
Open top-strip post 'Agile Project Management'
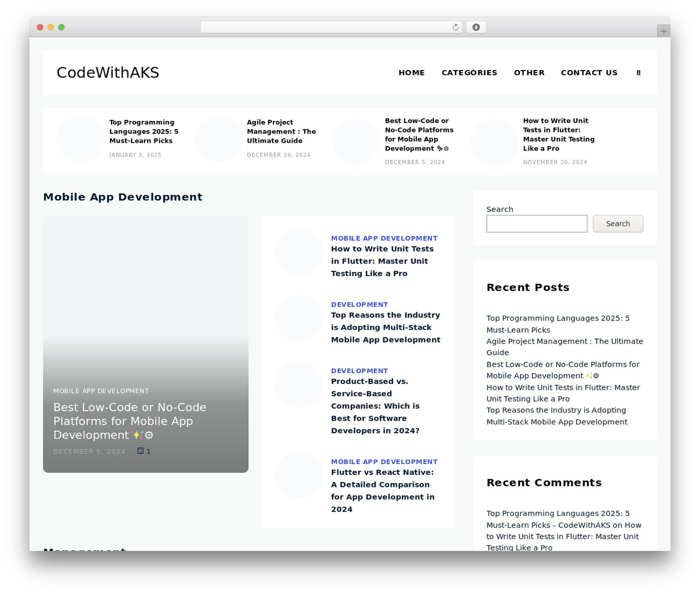(x=281, y=131)
